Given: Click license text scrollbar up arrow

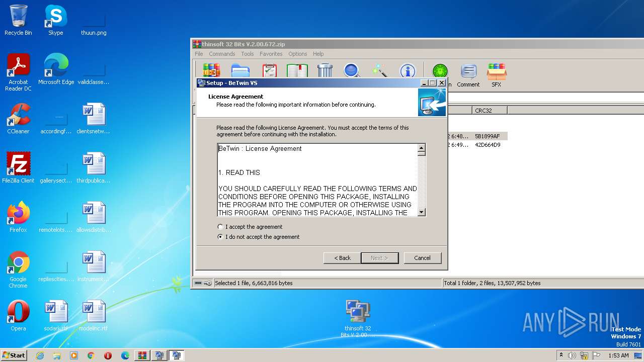Looking at the screenshot, I should pos(422,148).
